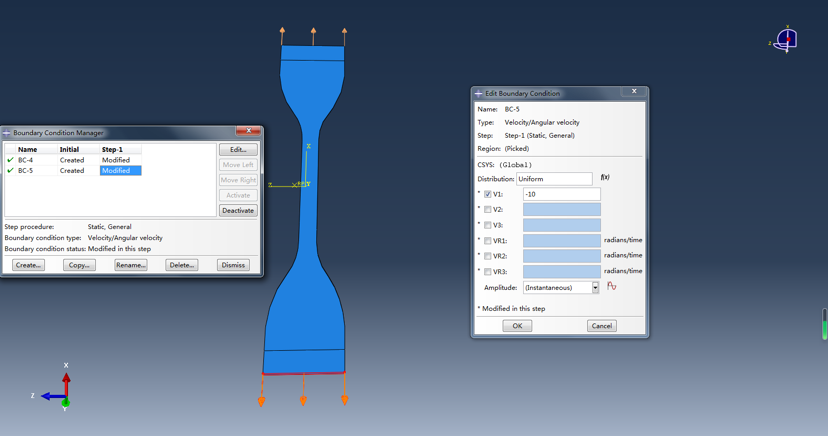Click the green scrollbar at right edge
This screenshot has width=828, height=436.
click(x=824, y=324)
